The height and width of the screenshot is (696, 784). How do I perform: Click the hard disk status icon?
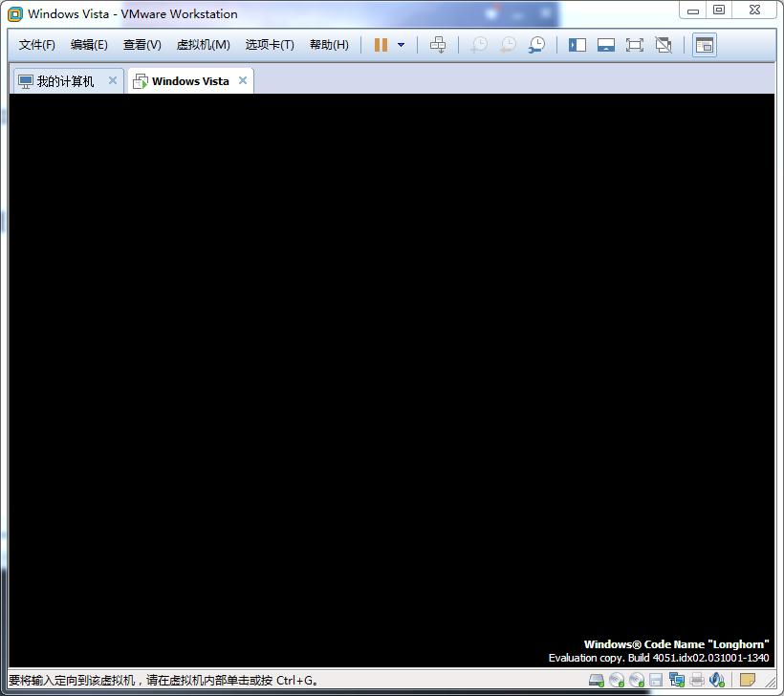597,680
